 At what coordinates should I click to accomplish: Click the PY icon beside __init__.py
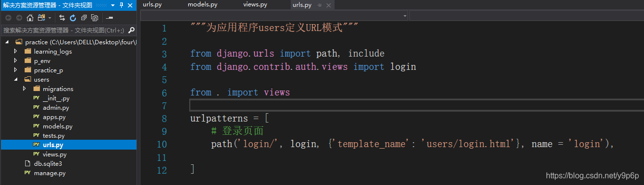pyautogui.click(x=36, y=98)
